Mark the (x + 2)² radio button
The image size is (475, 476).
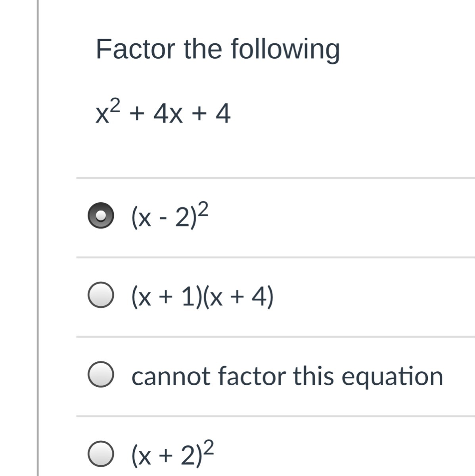click(102, 454)
